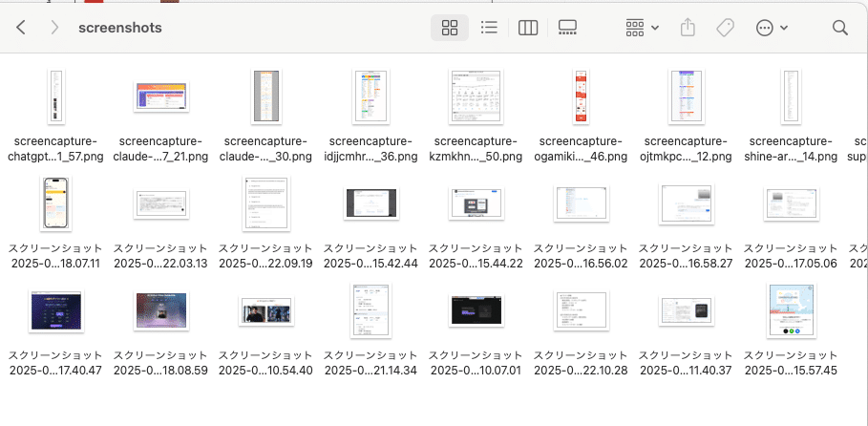
Task: Select the screencapture-kzmkhn file thumbnail
Action: coord(476,96)
